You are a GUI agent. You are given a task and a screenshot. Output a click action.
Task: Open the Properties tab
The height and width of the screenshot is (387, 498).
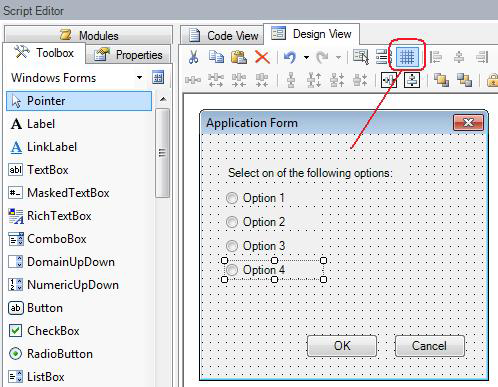[x=128, y=55]
